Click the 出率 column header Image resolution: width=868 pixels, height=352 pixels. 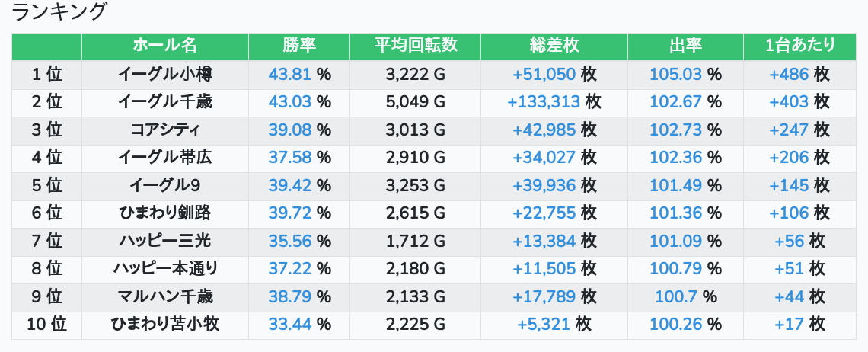685,46
